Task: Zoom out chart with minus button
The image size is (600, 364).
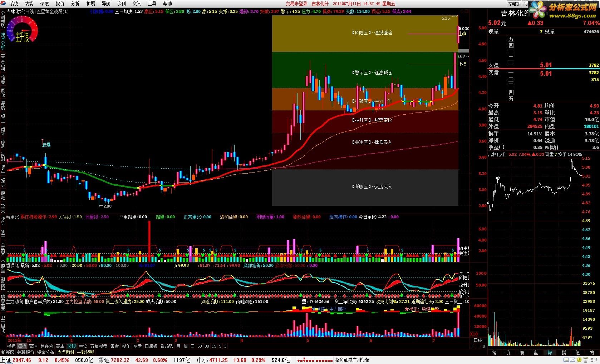Action: (x=478, y=346)
